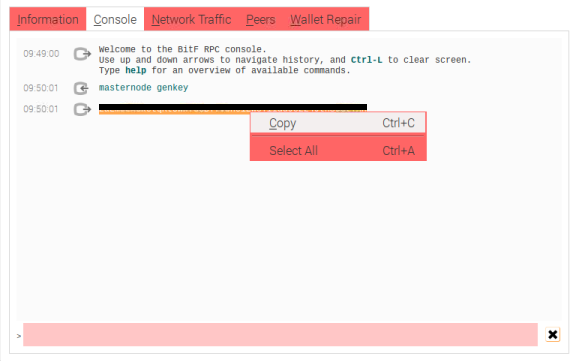Viewport: 577px width, 361px height.
Task: Click the bold help keyword
Action: click(136, 70)
